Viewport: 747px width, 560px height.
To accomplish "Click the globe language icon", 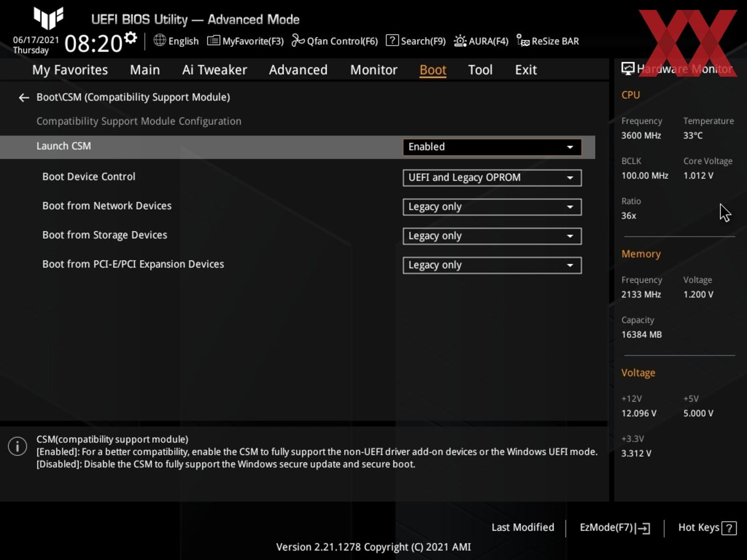I will [x=159, y=40].
